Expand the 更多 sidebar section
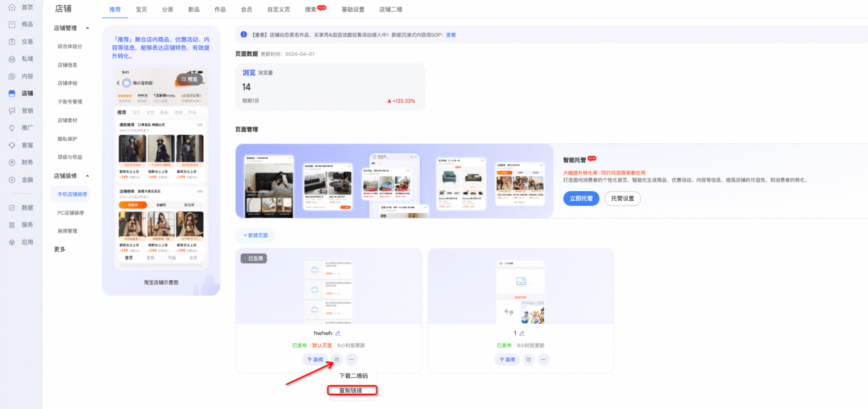The width and height of the screenshot is (868, 409). pyautogui.click(x=60, y=249)
